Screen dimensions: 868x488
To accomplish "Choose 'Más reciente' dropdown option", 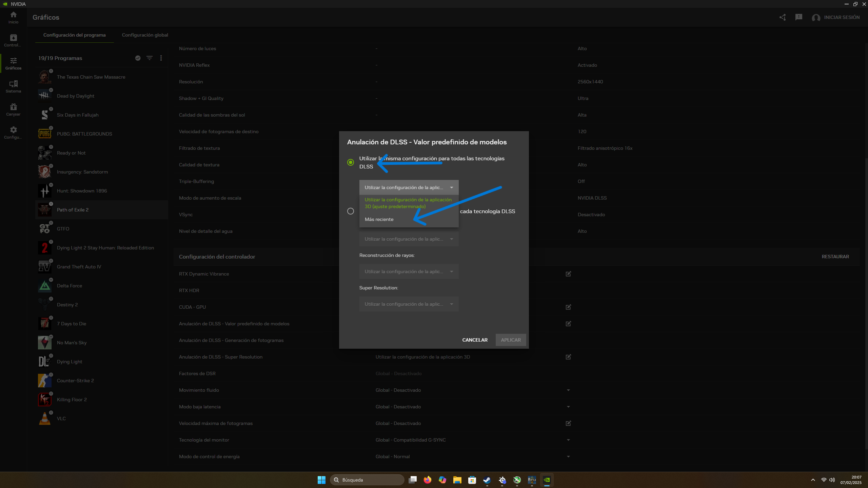I will pos(409,219).
